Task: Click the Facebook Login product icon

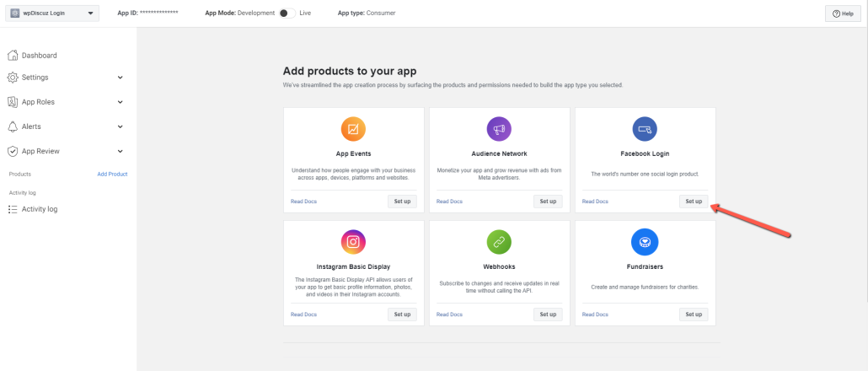Action: pyautogui.click(x=645, y=129)
